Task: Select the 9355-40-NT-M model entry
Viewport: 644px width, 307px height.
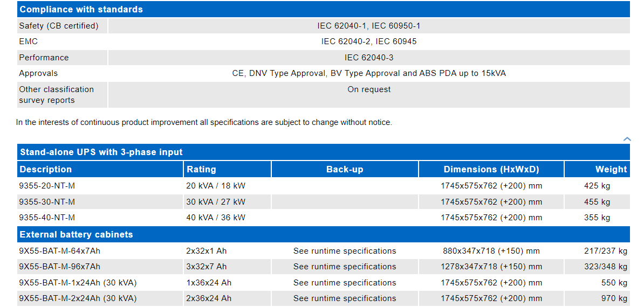Action: point(47,218)
